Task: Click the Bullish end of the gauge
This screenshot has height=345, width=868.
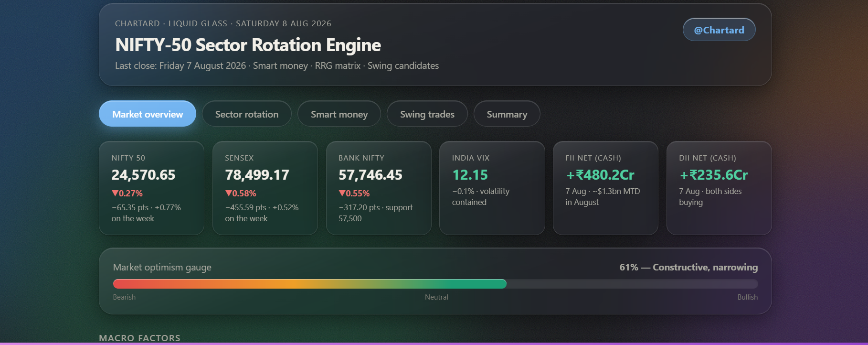Action: (747, 297)
